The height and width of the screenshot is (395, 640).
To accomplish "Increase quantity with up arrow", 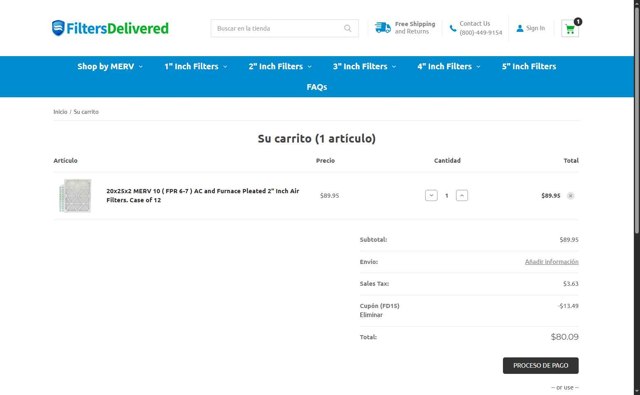I will tap(462, 195).
